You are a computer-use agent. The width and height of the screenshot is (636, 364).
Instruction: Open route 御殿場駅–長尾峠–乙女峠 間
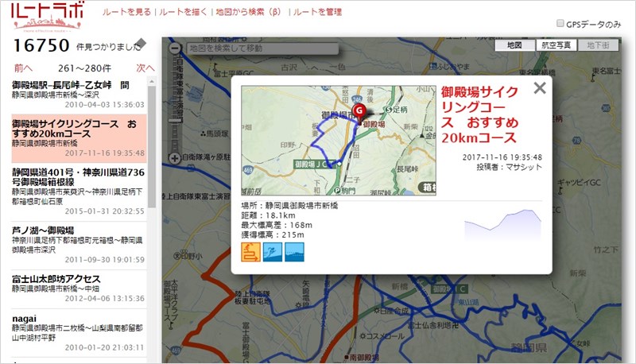[x=78, y=95]
